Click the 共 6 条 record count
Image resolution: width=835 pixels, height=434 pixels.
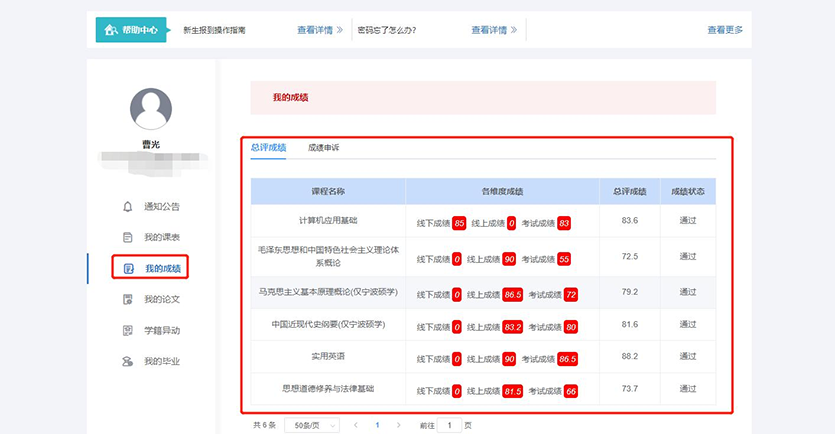(x=264, y=425)
